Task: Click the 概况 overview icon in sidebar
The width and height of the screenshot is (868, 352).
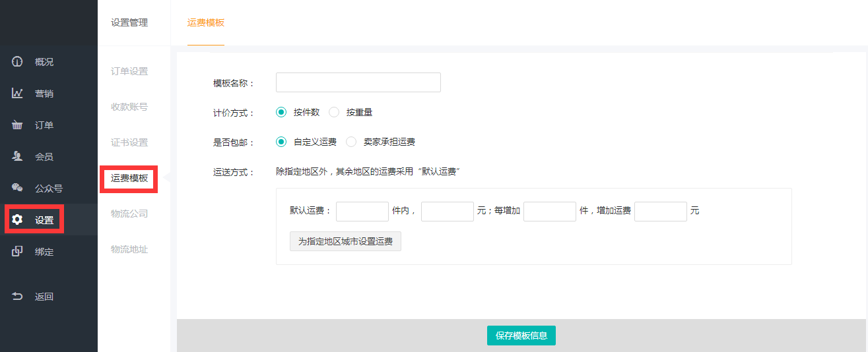Action: 18,62
